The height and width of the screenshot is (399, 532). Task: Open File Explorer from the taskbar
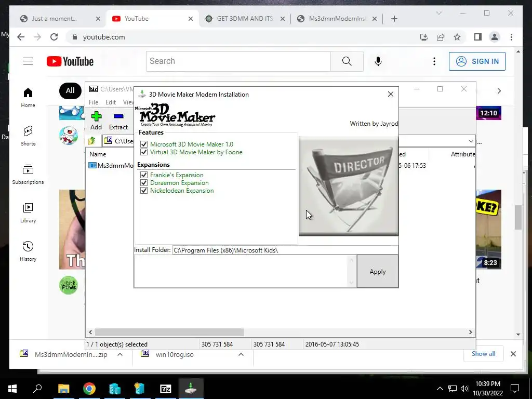click(63, 389)
